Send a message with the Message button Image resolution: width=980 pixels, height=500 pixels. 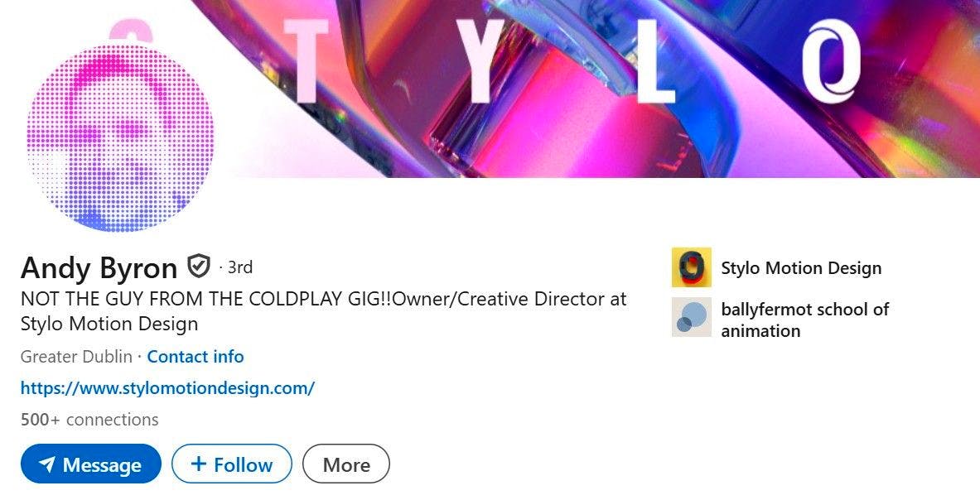90,464
